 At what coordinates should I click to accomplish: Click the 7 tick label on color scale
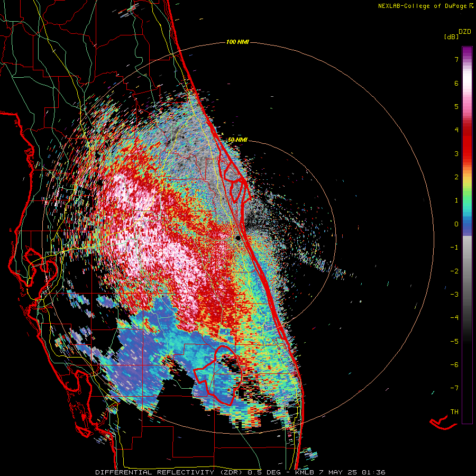click(x=456, y=59)
